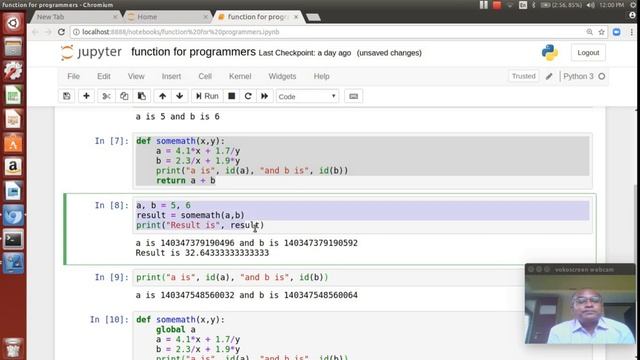Open the Cell menu

tap(205, 76)
